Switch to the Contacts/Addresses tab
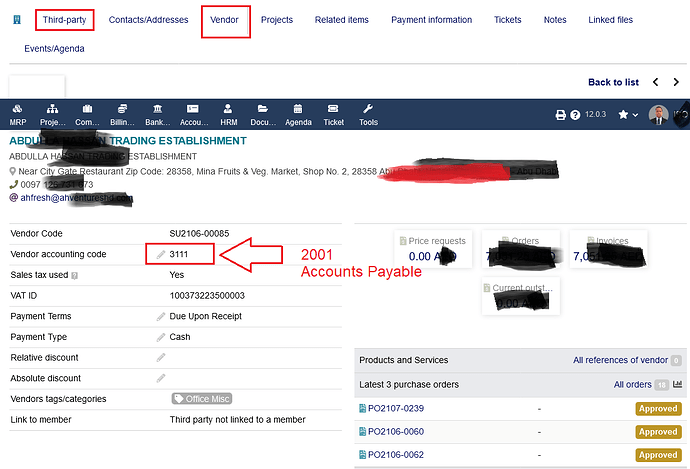690x469 pixels. pyautogui.click(x=147, y=20)
